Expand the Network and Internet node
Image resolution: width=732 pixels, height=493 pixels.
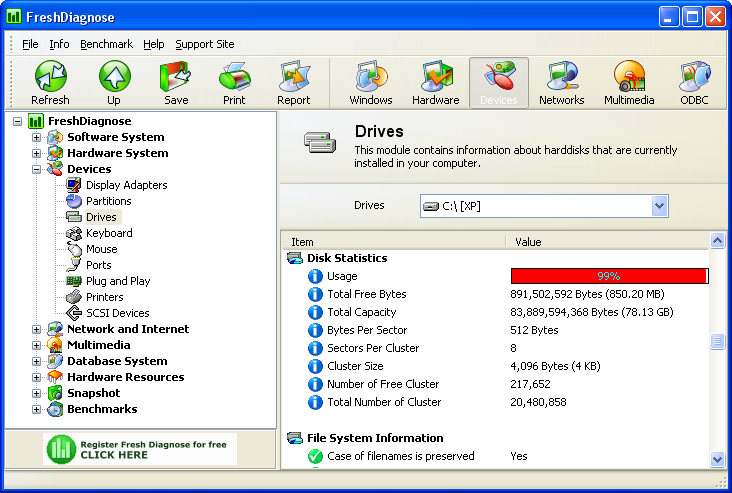36,329
